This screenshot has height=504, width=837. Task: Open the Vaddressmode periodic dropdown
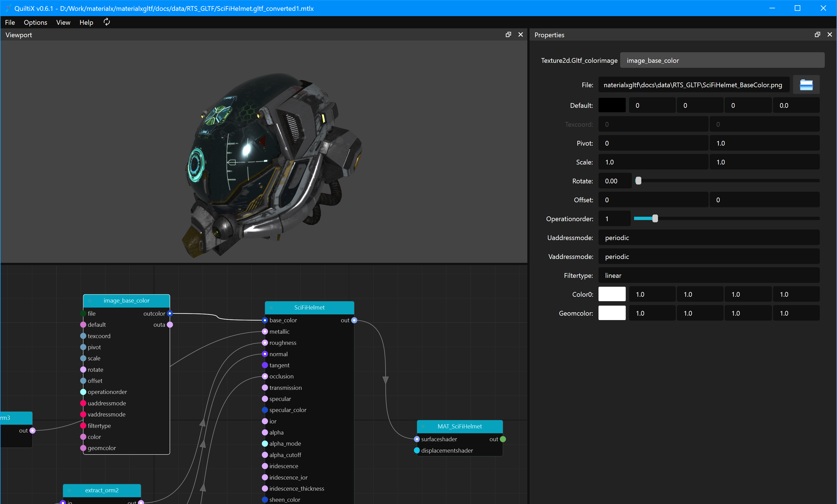pyautogui.click(x=709, y=257)
